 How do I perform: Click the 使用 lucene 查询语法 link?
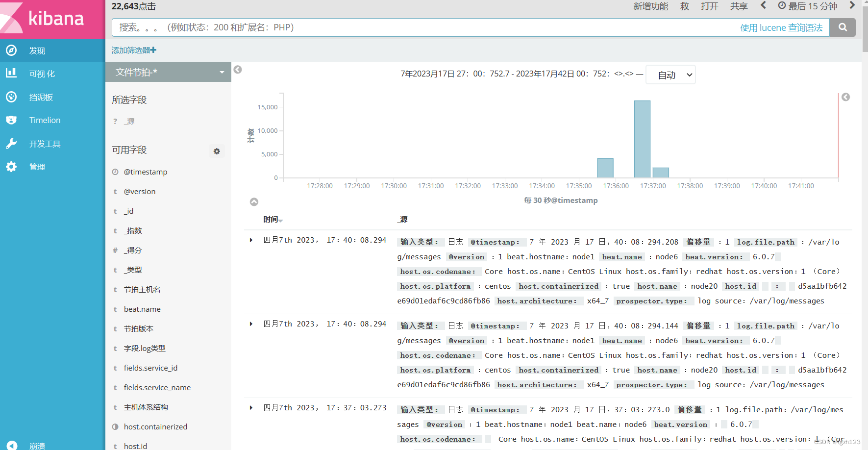tap(781, 27)
